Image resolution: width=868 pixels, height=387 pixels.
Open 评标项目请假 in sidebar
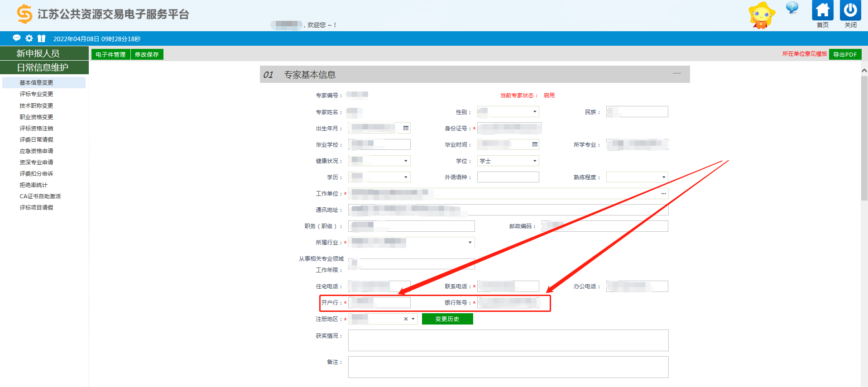coord(36,207)
